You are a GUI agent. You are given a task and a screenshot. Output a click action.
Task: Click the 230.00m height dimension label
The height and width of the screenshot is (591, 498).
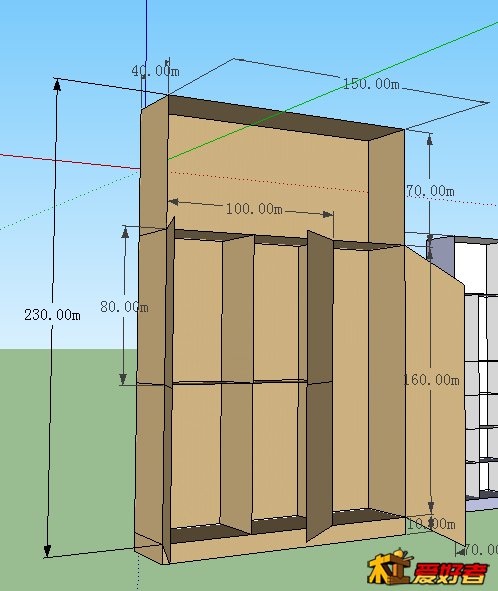point(52,315)
